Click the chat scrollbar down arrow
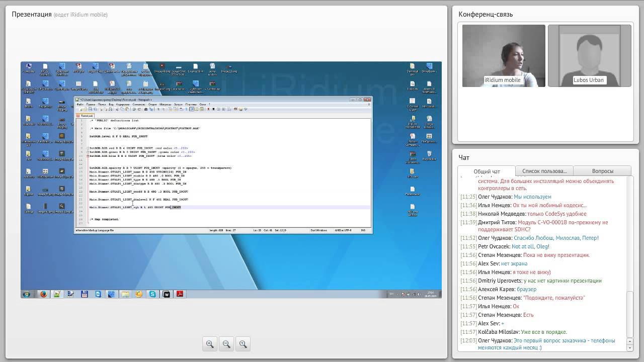644x362 pixels. pyautogui.click(x=629, y=348)
